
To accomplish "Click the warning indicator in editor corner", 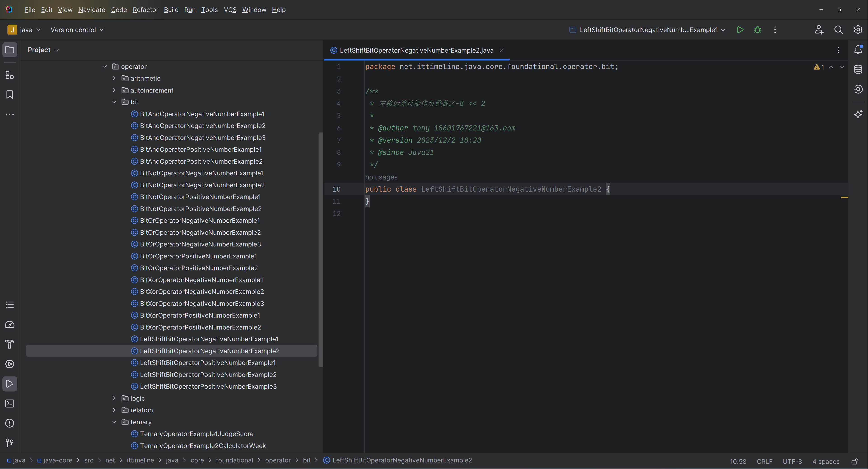I will coord(819,67).
